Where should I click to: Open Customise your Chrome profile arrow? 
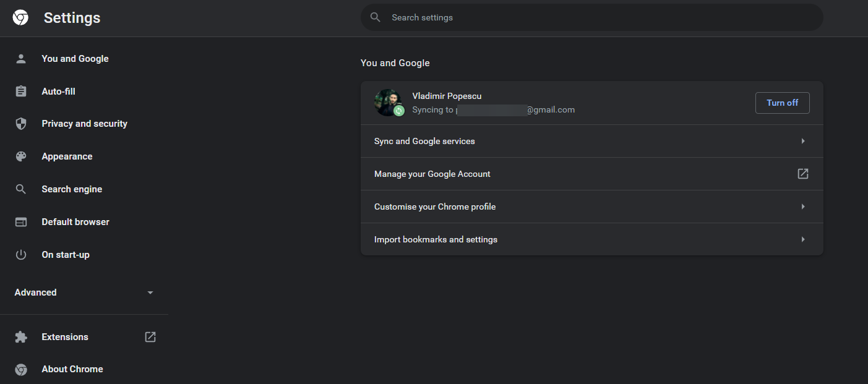[803, 207]
